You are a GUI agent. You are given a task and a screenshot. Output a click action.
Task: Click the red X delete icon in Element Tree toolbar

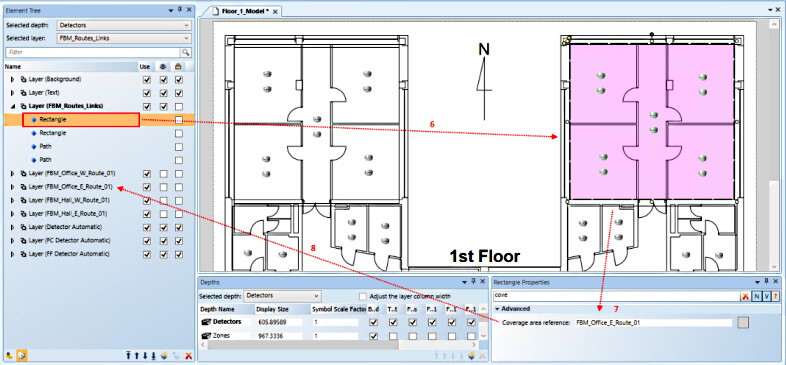tap(188, 355)
